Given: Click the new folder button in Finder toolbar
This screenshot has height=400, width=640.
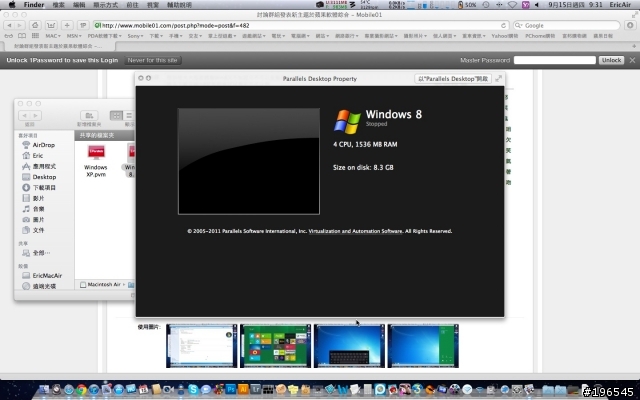Looking at the screenshot, I should [89, 116].
